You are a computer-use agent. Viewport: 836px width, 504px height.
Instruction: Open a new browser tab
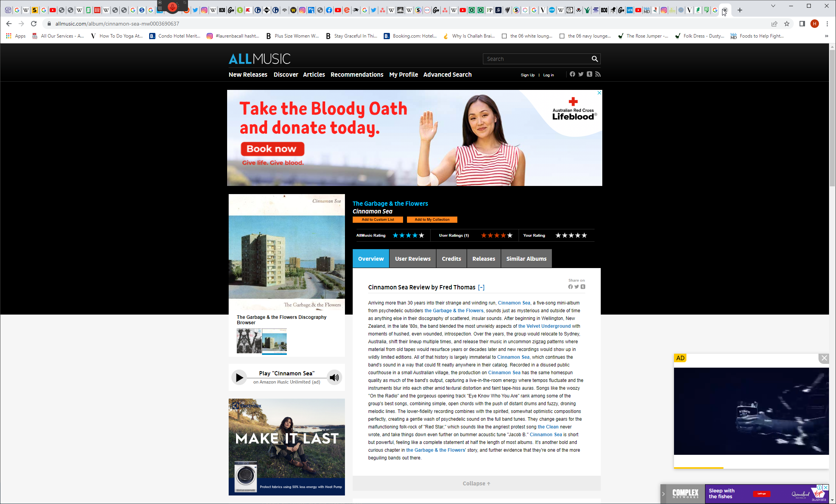click(x=740, y=10)
